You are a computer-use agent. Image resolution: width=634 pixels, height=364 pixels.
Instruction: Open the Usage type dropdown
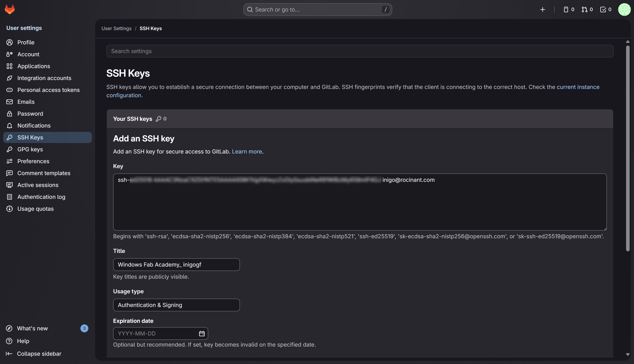click(x=176, y=305)
